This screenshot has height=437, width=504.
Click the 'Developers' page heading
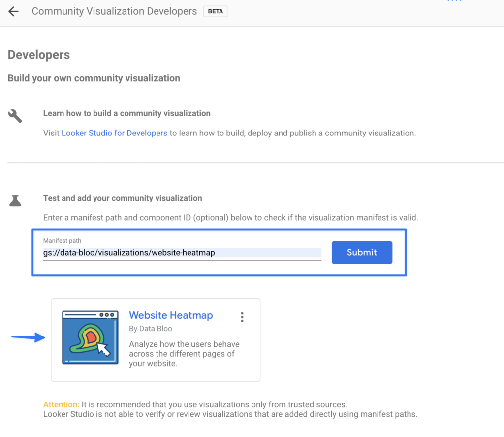click(39, 55)
